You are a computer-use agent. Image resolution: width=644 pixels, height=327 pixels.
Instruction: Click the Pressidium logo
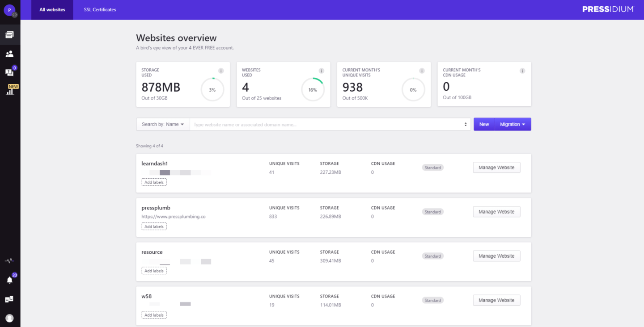(x=608, y=9)
